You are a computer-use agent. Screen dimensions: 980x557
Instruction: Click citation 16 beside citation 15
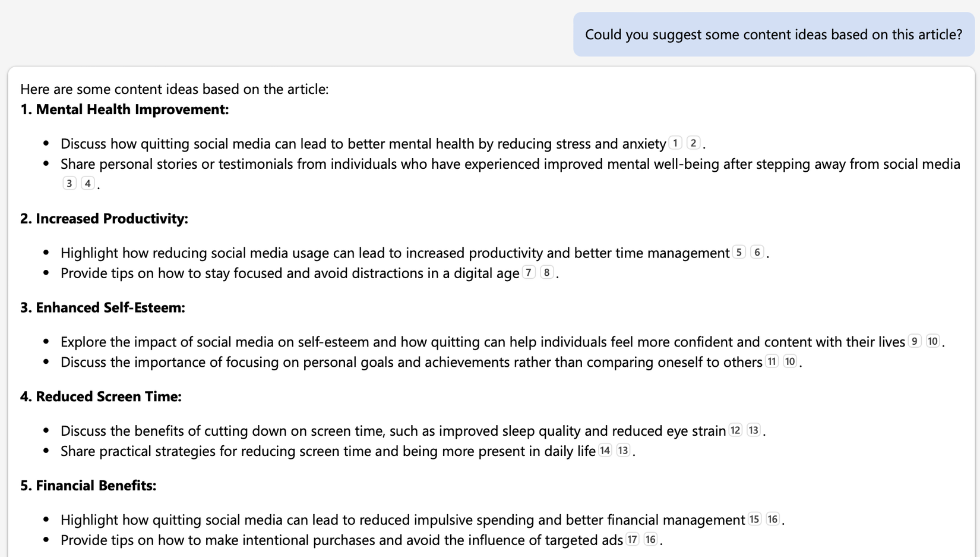click(773, 520)
